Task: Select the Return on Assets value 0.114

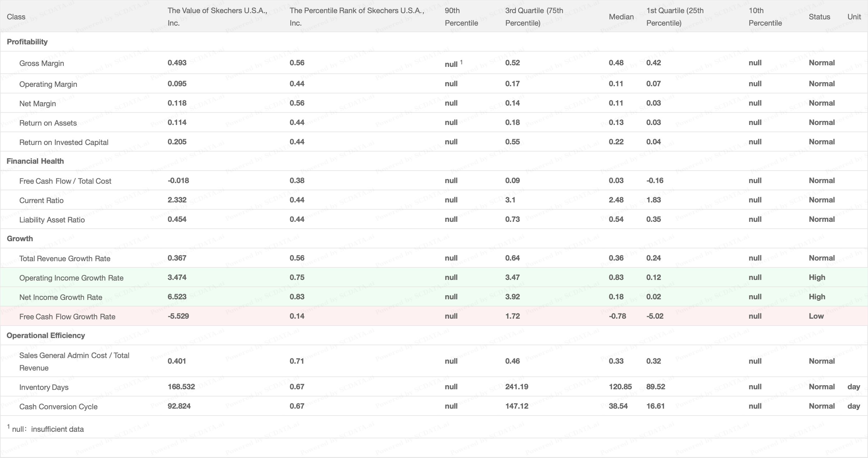Action: click(177, 122)
